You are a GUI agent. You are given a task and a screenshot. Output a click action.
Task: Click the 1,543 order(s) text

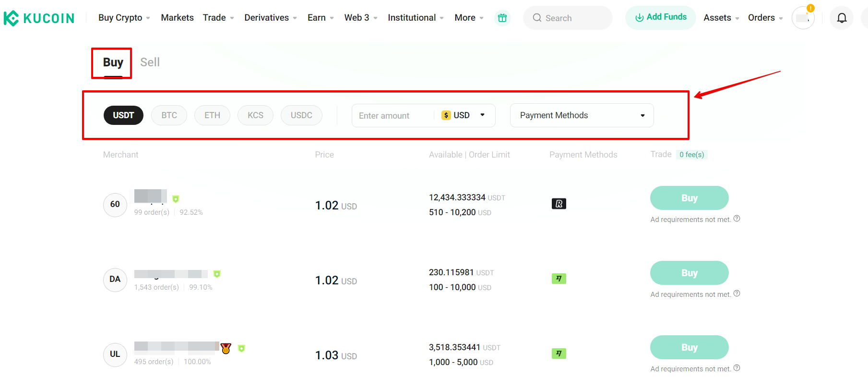point(156,287)
